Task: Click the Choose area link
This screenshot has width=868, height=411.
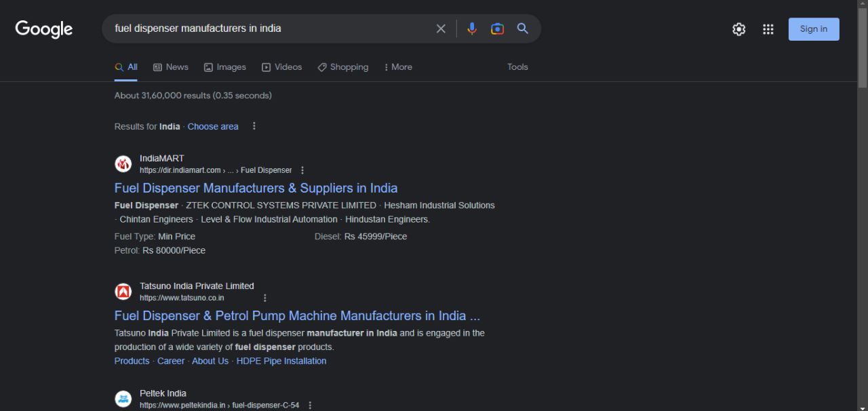Action: 213,126
